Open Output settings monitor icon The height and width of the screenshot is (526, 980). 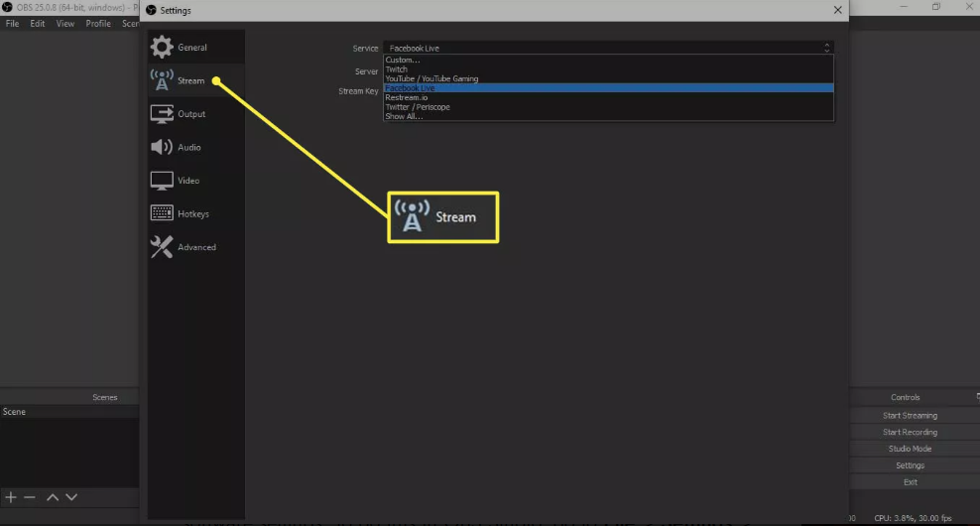(x=162, y=114)
